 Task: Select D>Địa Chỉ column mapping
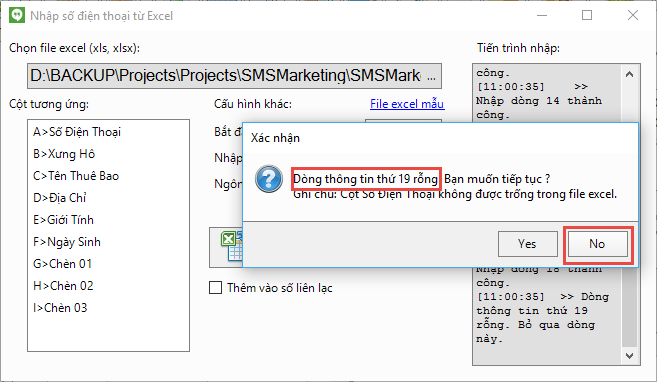(59, 198)
